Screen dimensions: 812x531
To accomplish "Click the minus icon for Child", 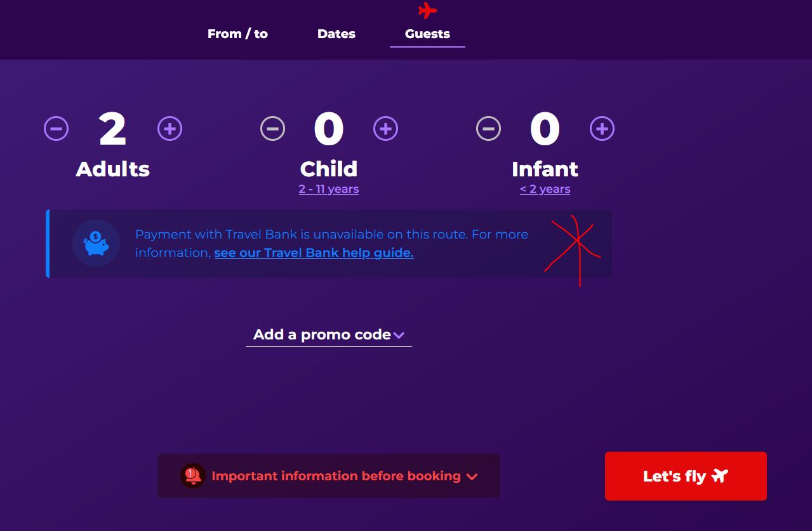I will pos(272,129).
